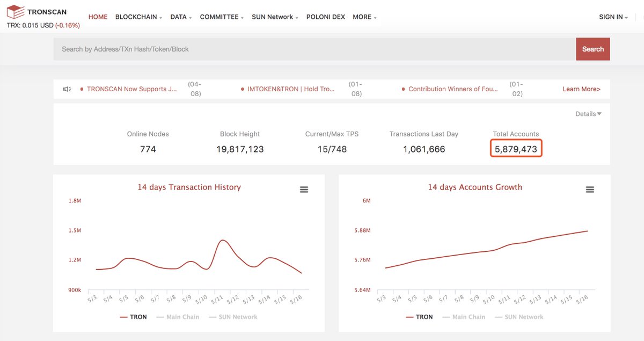Open the SIGN IN dropdown
This screenshot has width=644, height=341.
click(x=613, y=17)
